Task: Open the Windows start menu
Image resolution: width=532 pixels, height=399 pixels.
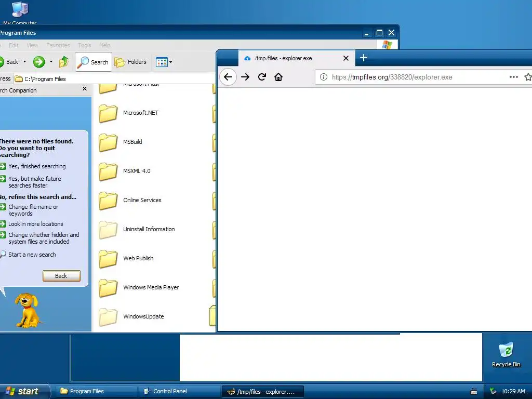Action: pyautogui.click(x=24, y=391)
